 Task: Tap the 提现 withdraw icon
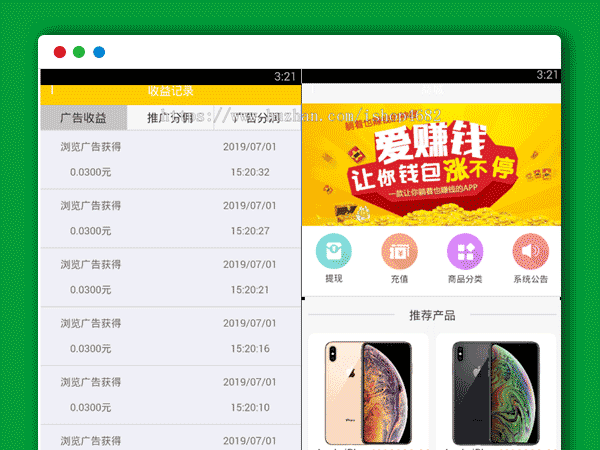pos(333,251)
